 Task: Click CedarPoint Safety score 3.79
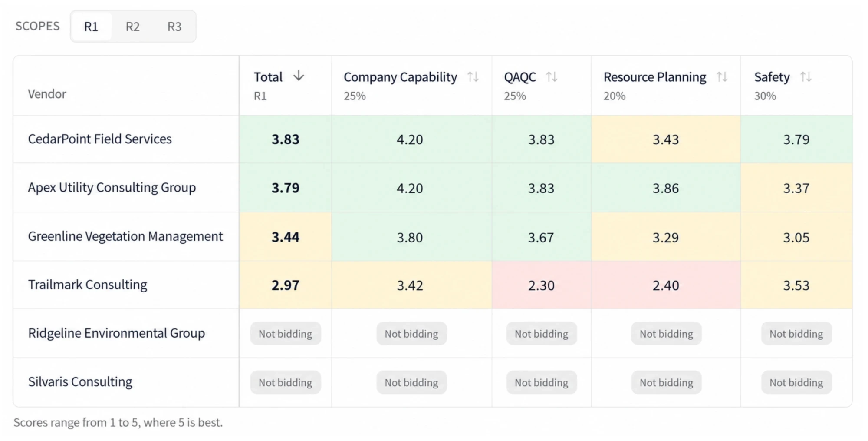point(796,139)
